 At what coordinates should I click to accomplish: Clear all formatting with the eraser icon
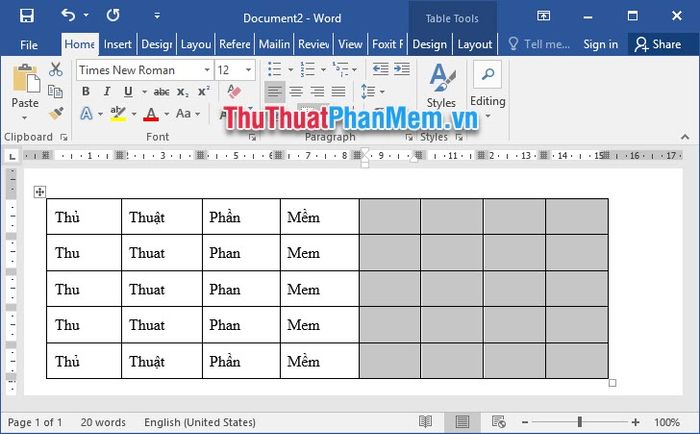click(x=234, y=92)
